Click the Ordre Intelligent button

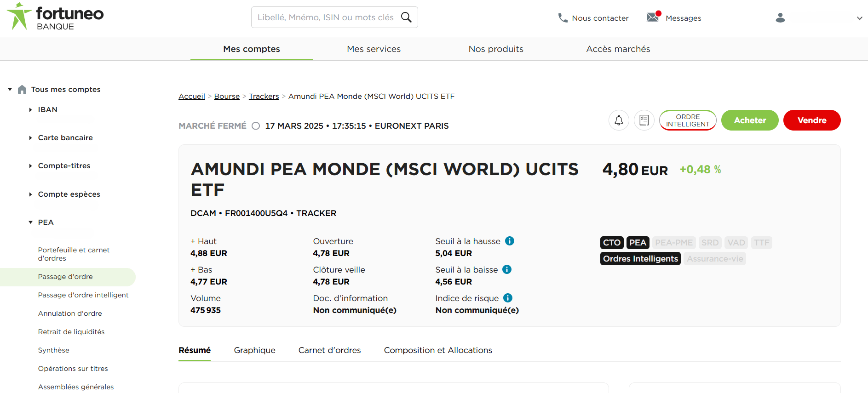click(688, 120)
